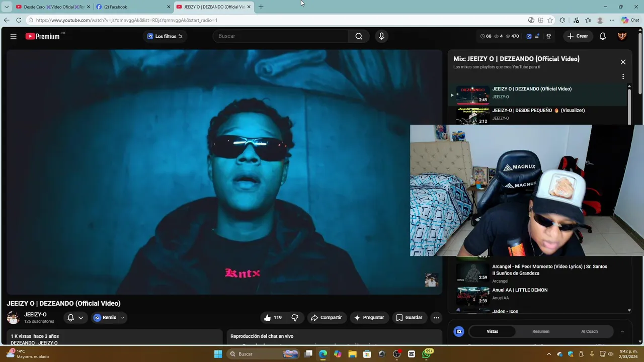Open a new browser tab
The image size is (644, 362).
pyautogui.click(x=261, y=7)
